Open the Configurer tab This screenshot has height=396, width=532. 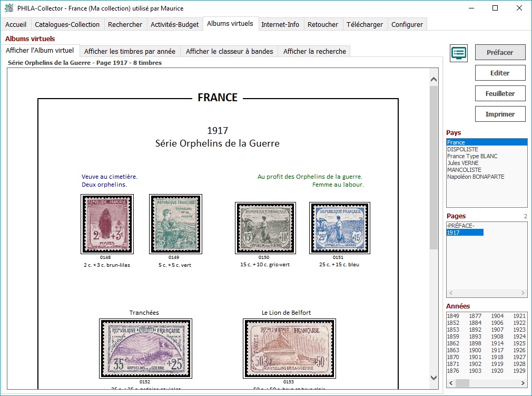[407, 24]
